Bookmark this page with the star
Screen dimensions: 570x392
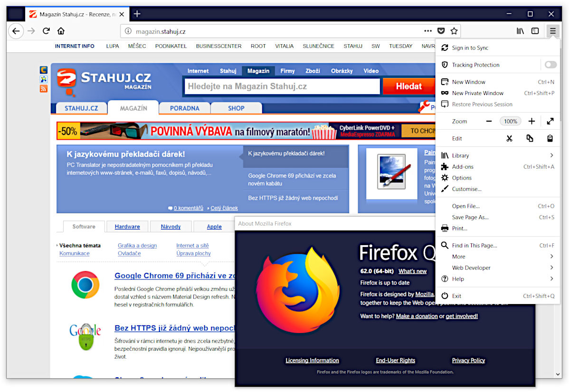click(454, 31)
